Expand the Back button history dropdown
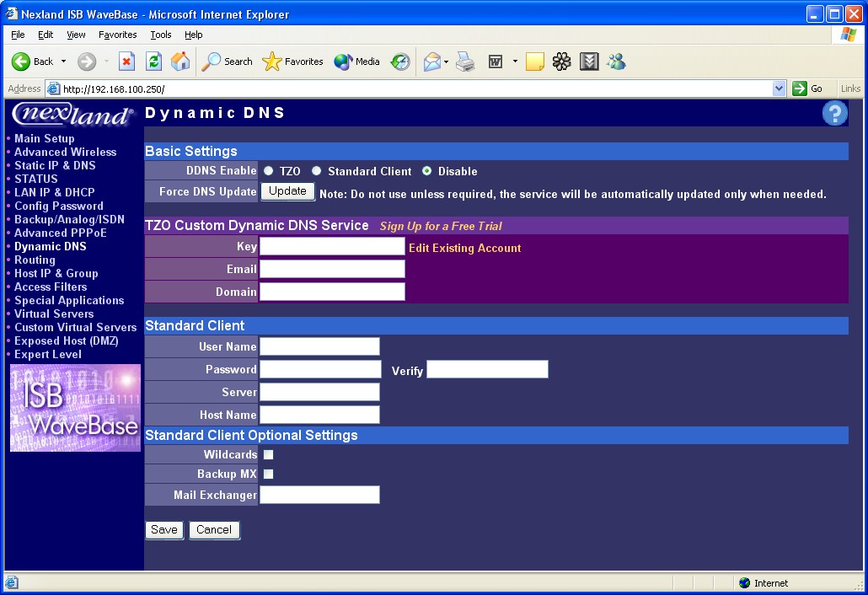This screenshot has width=868, height=595. coord(64,62)
